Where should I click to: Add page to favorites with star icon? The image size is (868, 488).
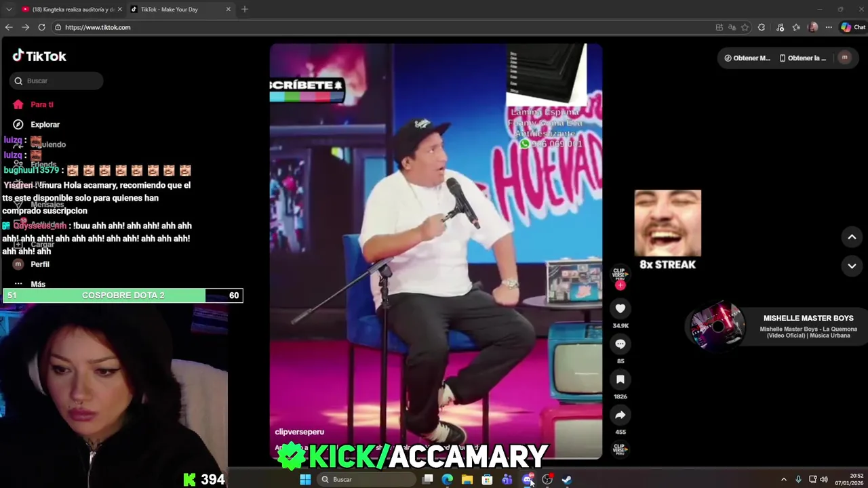(x=745, y=27)
